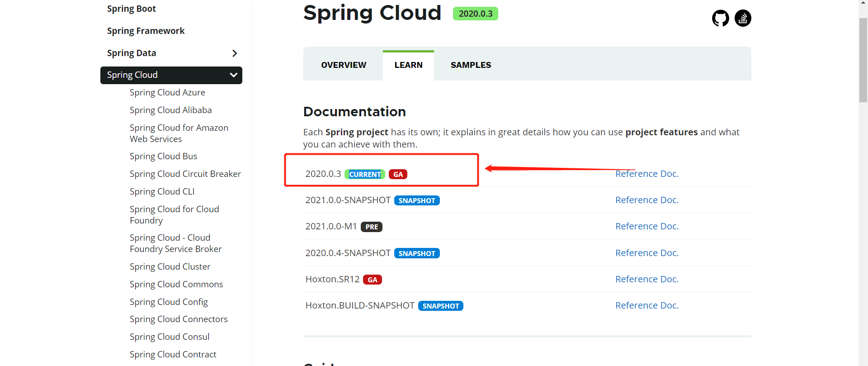Select the LEARN tab
The width and height of the screenshot is (868, 366).
[408, 65]
